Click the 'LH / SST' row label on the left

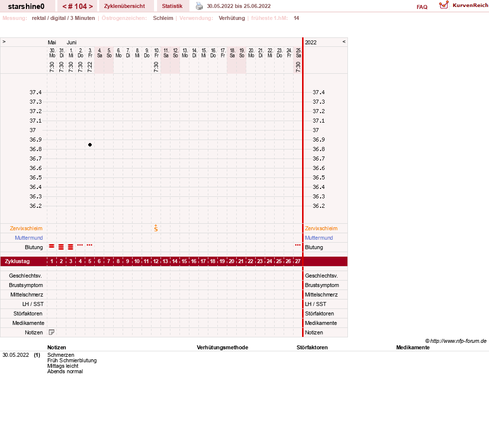(33, 304)
